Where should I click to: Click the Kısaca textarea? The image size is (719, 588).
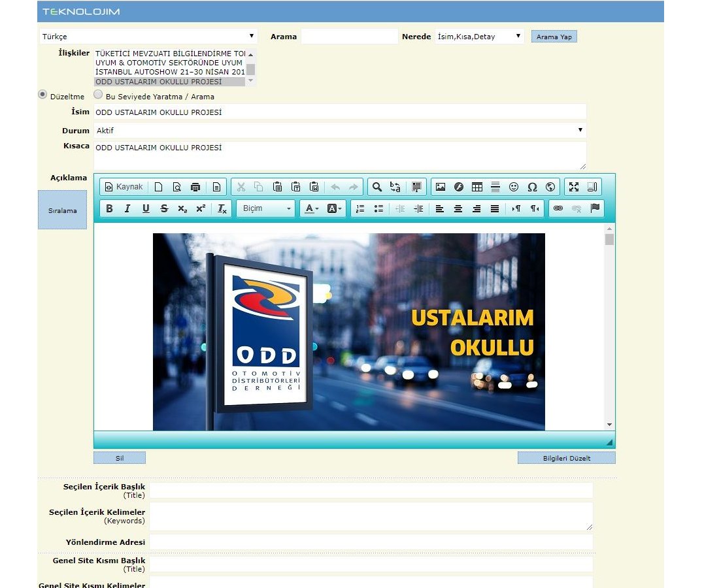340,156
